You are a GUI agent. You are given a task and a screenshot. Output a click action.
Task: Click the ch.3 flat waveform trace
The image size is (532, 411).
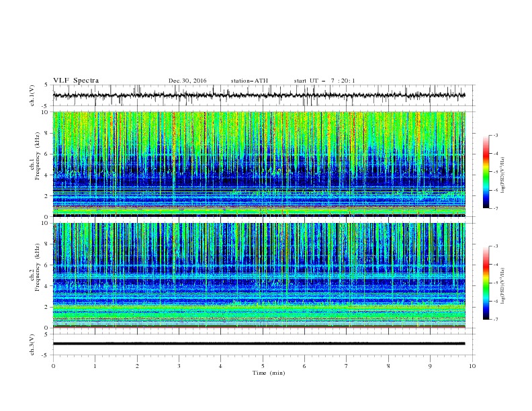tap(259, 344)
